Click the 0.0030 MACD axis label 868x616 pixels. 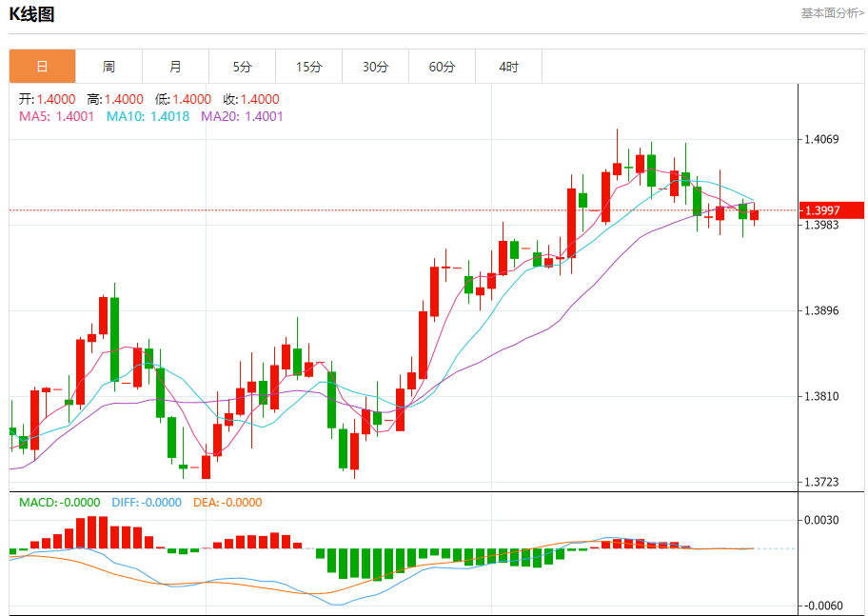(x=821, y=520)
